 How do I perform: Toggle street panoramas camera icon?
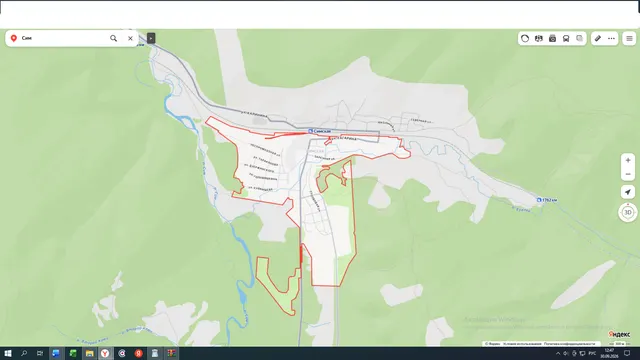coord(552,38)
